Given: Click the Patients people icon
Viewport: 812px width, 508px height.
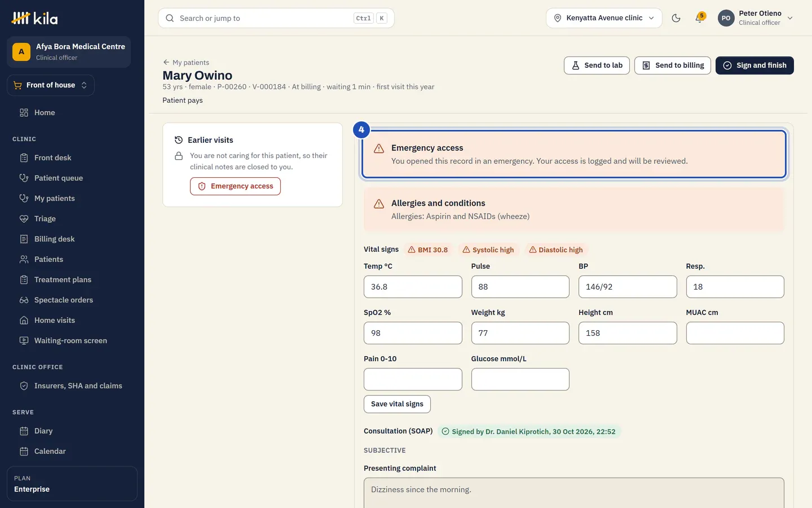Looking at the screenshot, I should pos(24,260).
